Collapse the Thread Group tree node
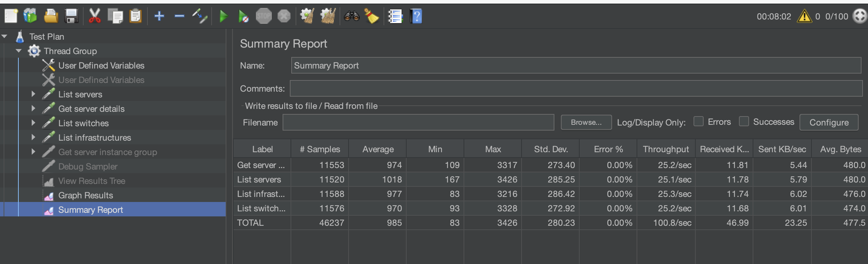The height and width of the screenshot is (264, 868). [x=19, y=51]
